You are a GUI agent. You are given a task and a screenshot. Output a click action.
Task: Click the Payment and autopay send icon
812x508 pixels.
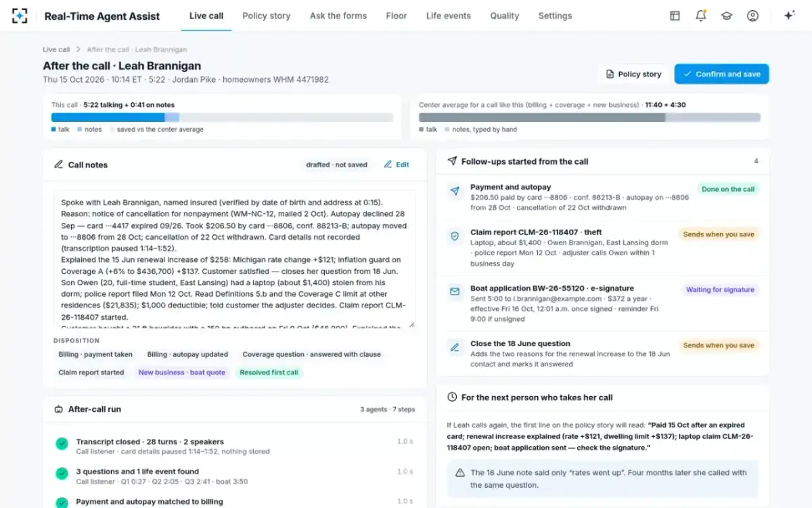point(455,192)
